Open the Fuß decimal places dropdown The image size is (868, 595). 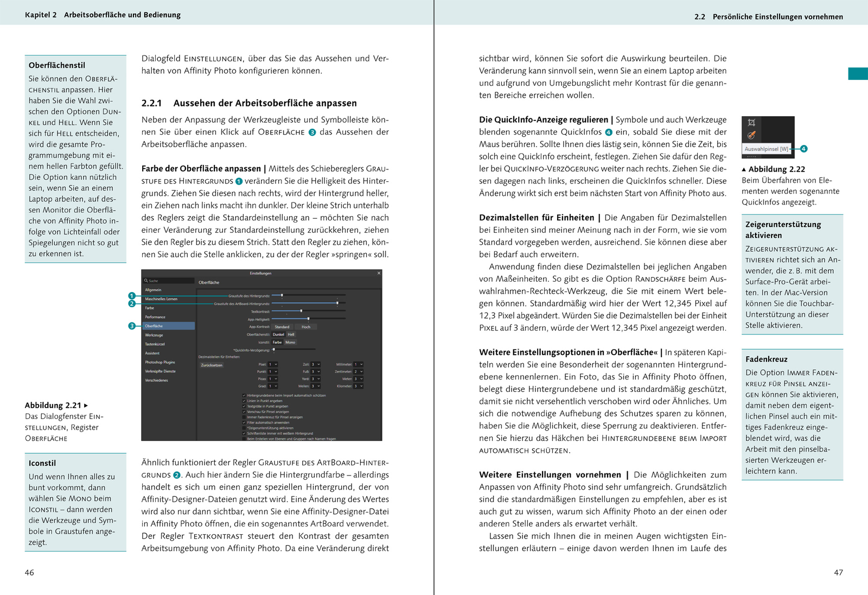[x=316, y=371]
